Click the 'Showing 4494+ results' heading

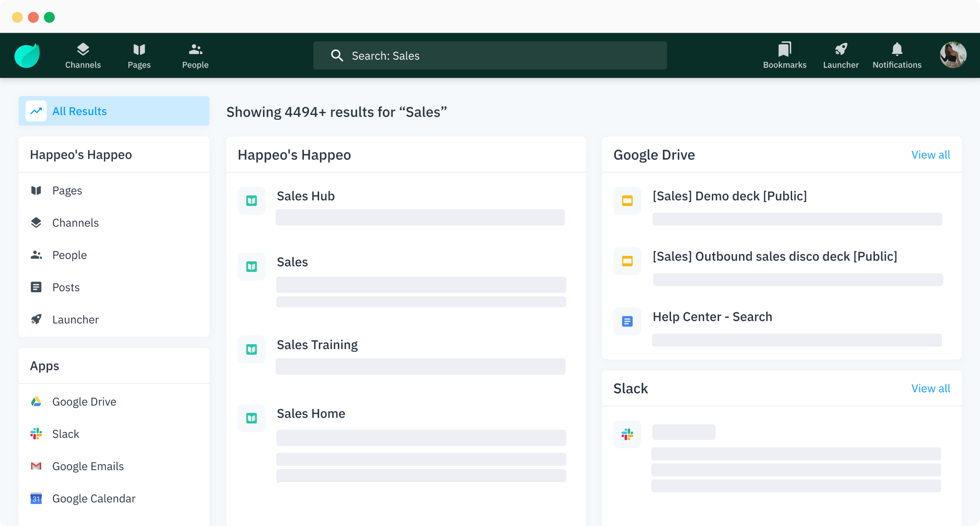tap(336, 112)
